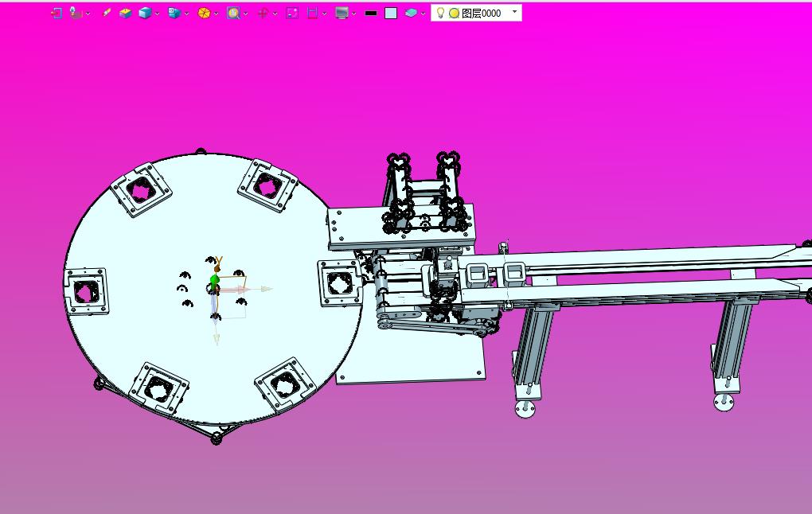The image size is (812, 514).
Task: Click the purple square selection icon
Action: 292,14
